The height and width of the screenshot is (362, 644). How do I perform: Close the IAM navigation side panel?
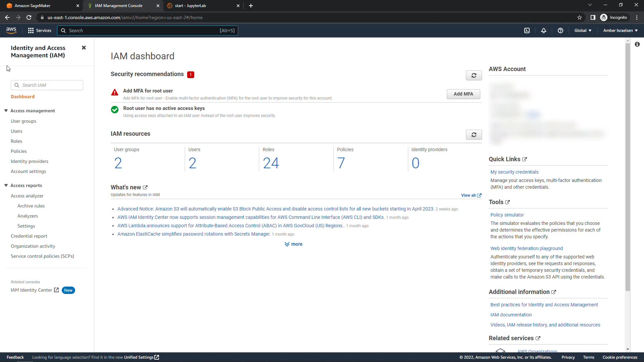tap(84, 48)
